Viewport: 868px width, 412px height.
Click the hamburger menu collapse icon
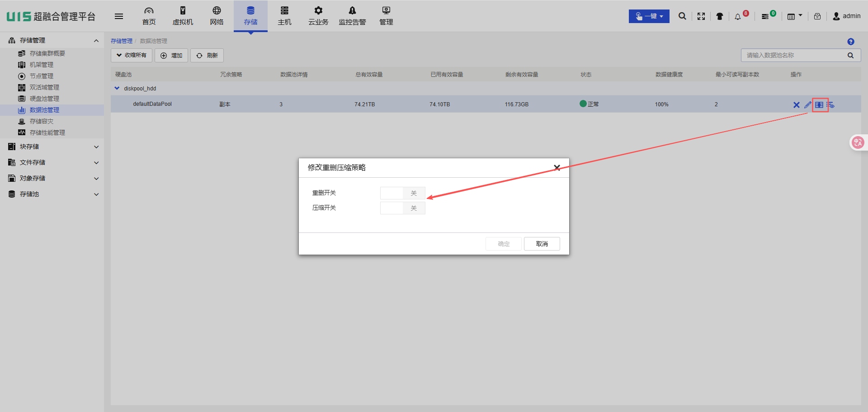(119, 16)
